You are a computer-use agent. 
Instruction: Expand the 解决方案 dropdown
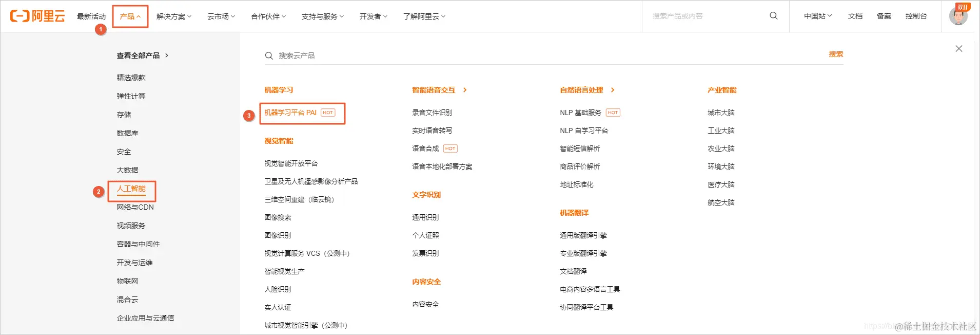pos(174,16)
